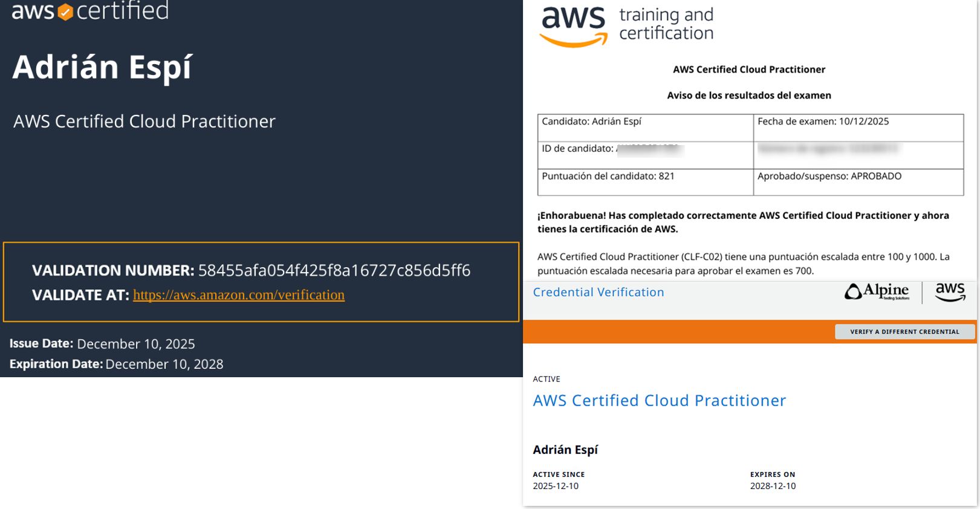The width and height of the screenshot is (980, 509).
Task: Click the Aprobado/suspenso: APROBADO cell
Action: coord(858,182)
